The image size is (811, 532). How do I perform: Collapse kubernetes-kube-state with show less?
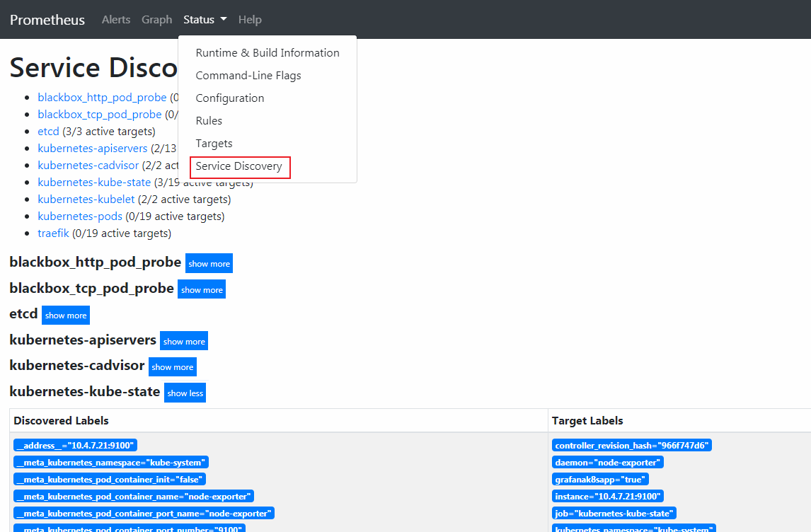pos(185,393)
